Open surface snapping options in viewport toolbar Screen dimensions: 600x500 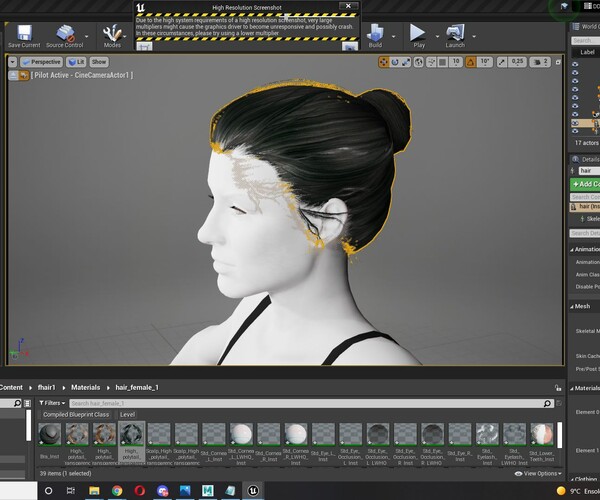431,62
